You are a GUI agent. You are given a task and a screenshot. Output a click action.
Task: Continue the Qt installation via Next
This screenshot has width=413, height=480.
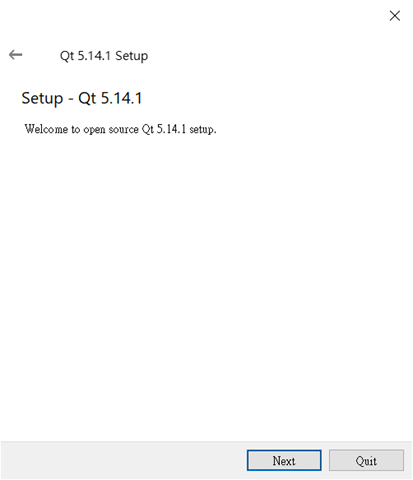click(284, 460)
